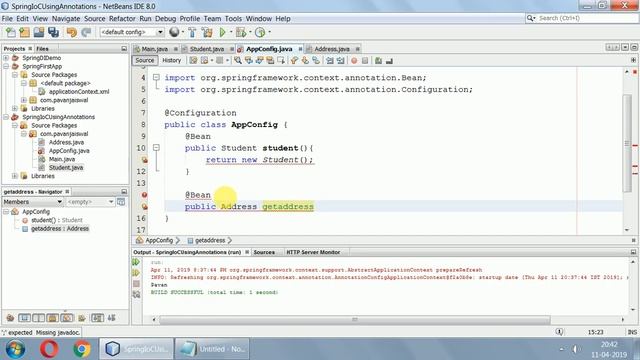Click Next Bookmark editor icon
Image resolution: width=640 pixels, height=360 pixels.
305,60
